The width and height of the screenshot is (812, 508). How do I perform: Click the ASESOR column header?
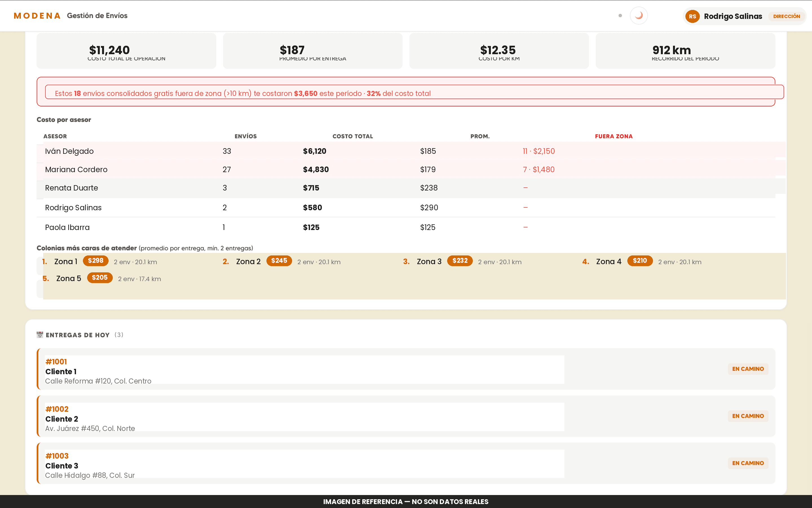coord(55,136)
